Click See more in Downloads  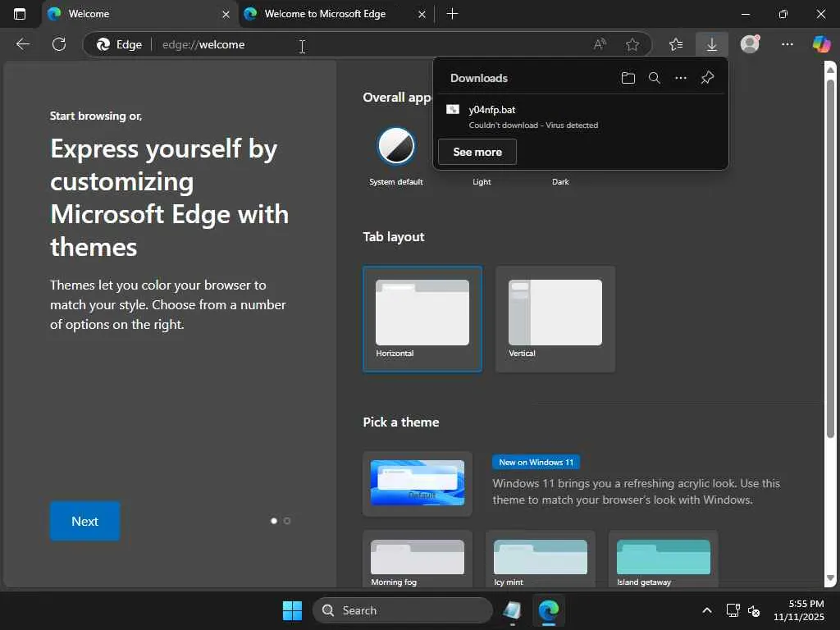[477, 152]
